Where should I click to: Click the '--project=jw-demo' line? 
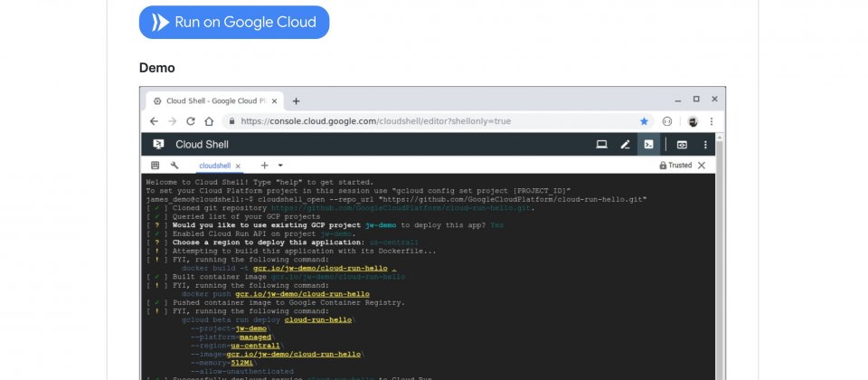tap(231, 328)
